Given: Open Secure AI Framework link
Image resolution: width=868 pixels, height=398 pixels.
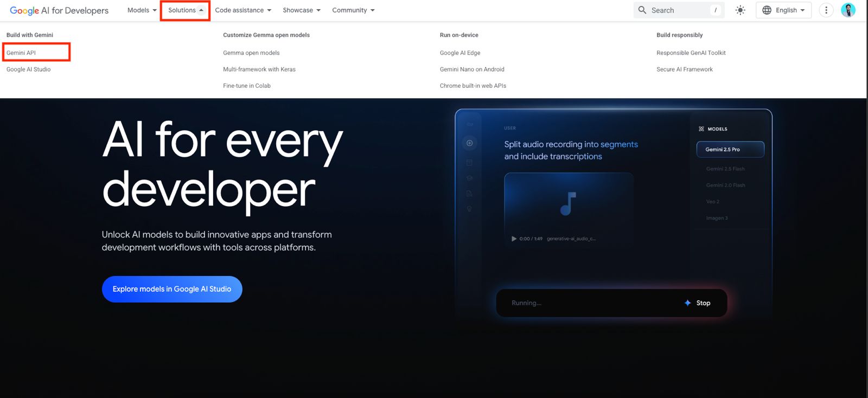Looking at the screenshot, I should pyautogui.click(x=685, y=69).
